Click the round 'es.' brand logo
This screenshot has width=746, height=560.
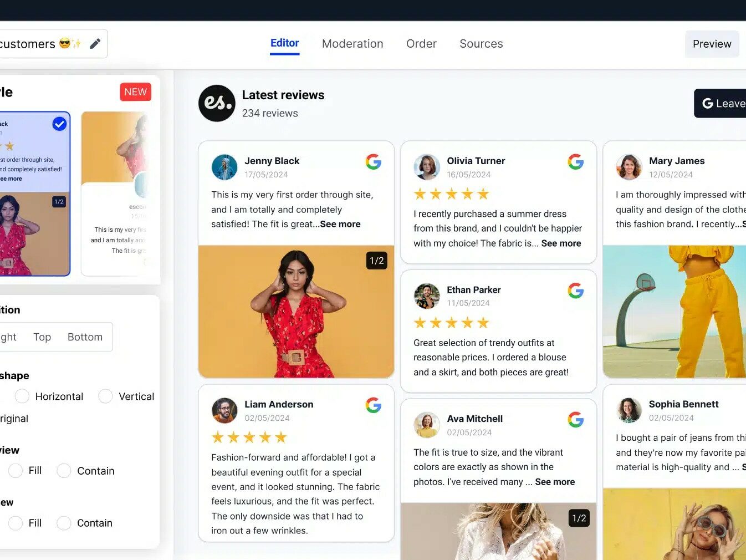click(x=217, y=103)
